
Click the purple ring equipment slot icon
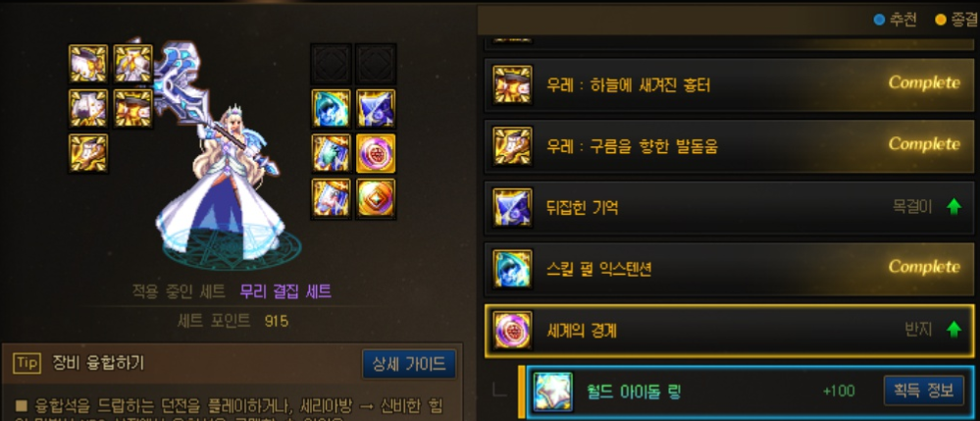tap(376, 153)
